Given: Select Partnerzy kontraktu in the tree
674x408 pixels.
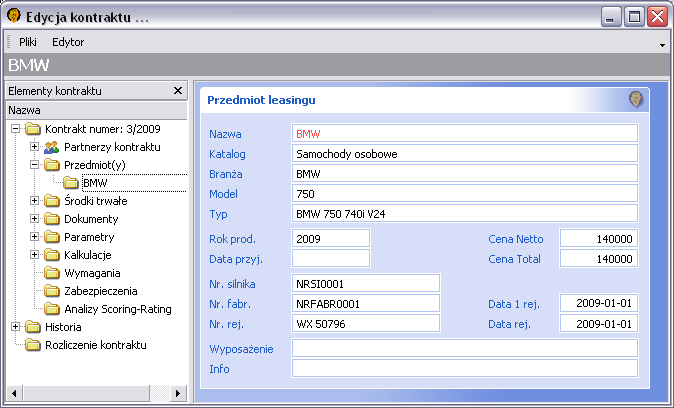Looking at the screenshot, I should [x=112, y=147].
